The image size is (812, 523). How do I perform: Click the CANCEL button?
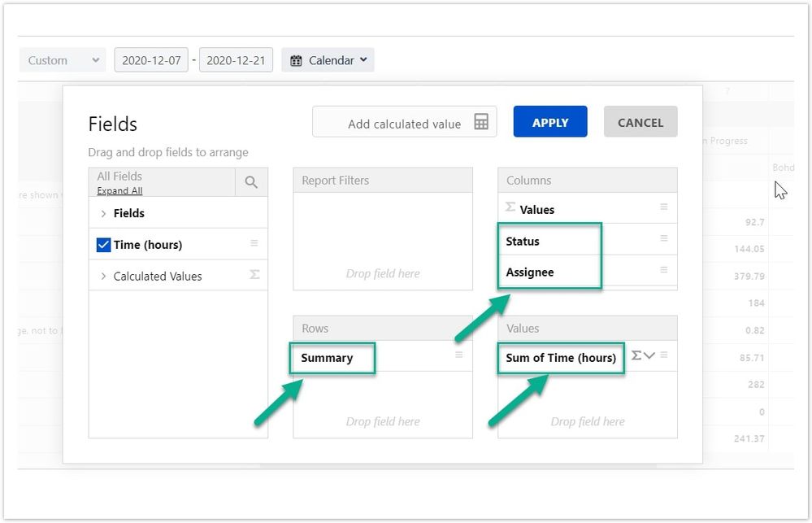pos(640,121)
